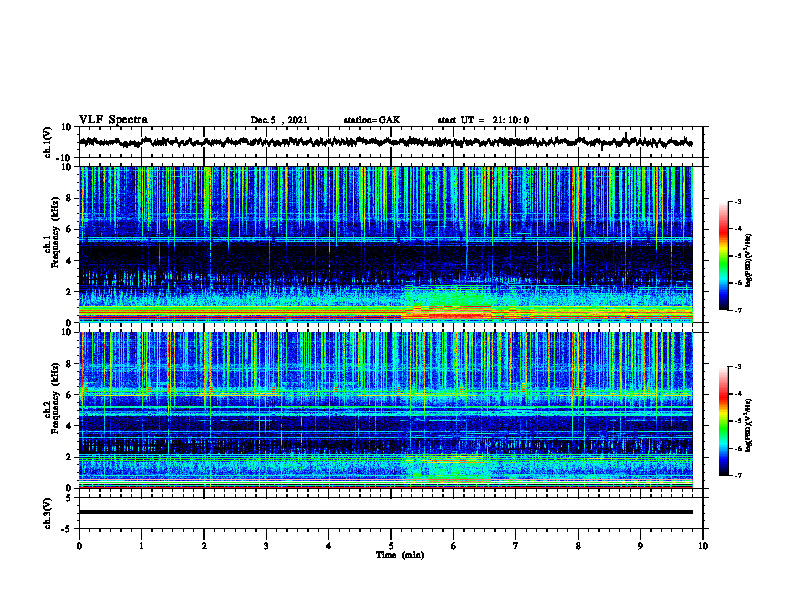Click the date label 'Dec. 5, 2021'
792x612 pixels.
[279, 120]
